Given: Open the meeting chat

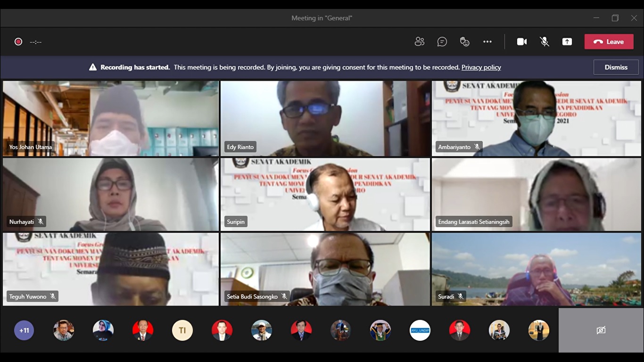Looking at the screenshot, I should [x=442, y=41].
